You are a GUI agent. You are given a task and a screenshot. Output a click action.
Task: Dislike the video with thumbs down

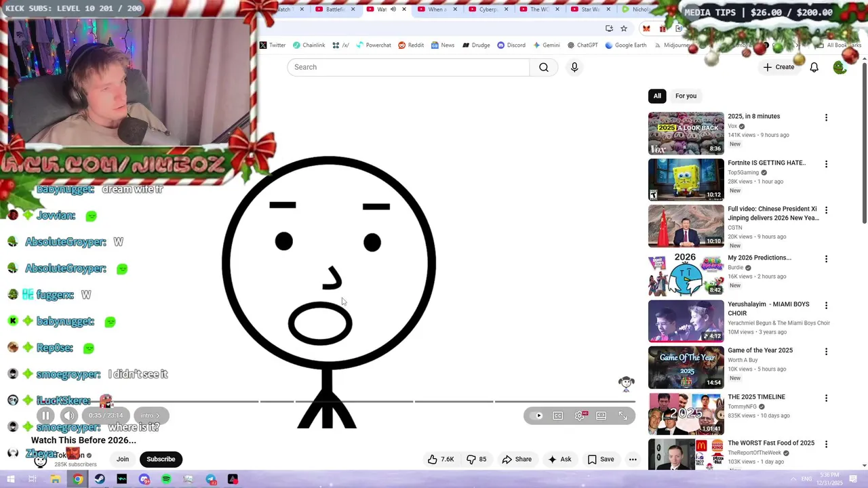[x=477, y=459]
